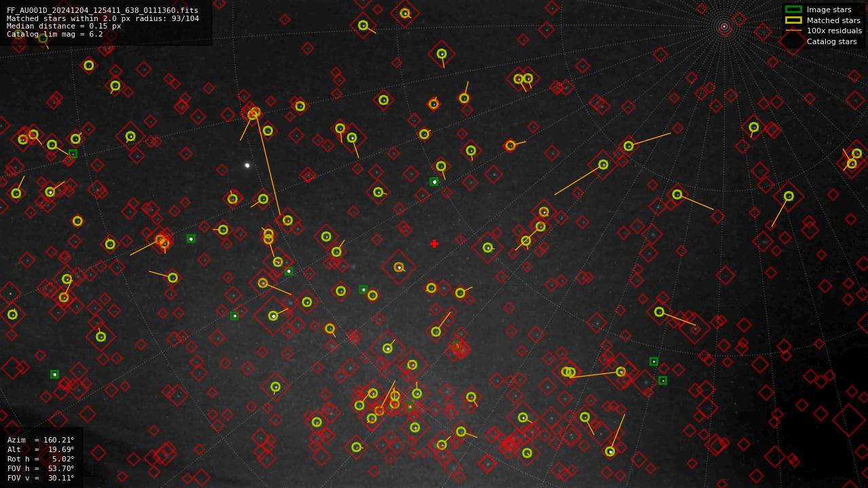Click the concentric-circle celestial pole marker
868x488 pixels.
coord(724,26)
